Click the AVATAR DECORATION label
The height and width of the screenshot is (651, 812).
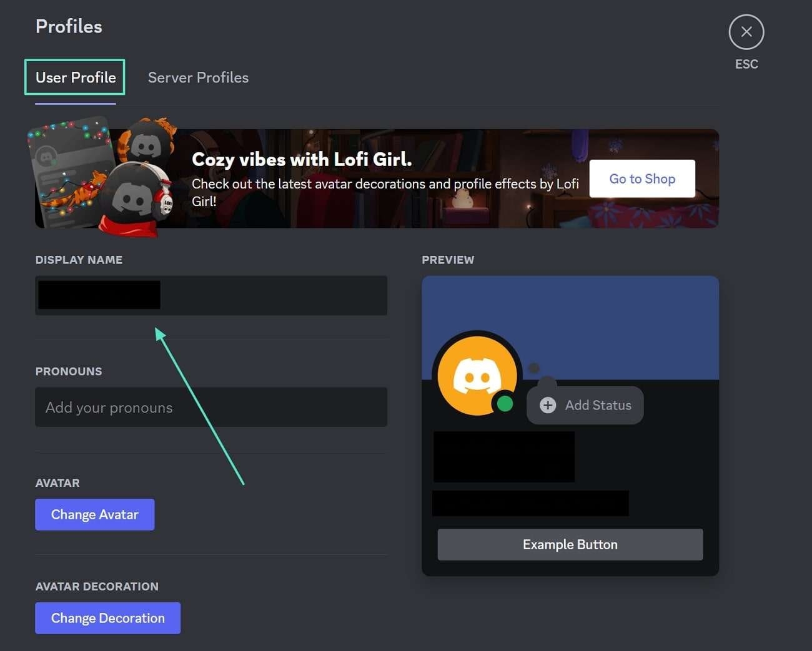click(97, 586)
